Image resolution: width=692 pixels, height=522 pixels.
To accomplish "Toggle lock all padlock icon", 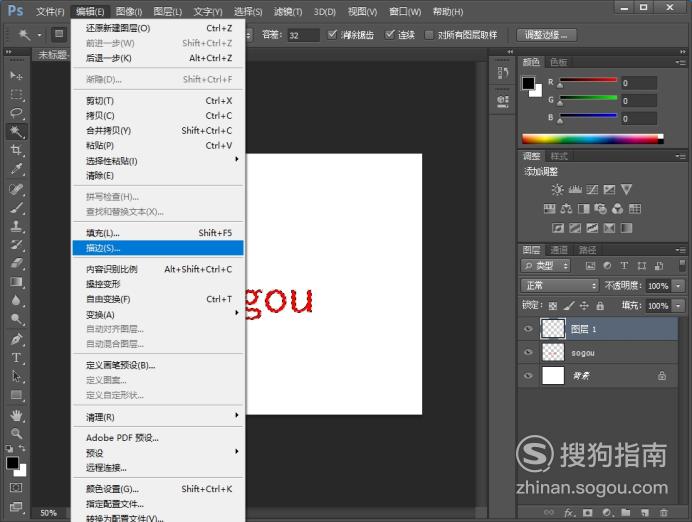I will [600, 305].
